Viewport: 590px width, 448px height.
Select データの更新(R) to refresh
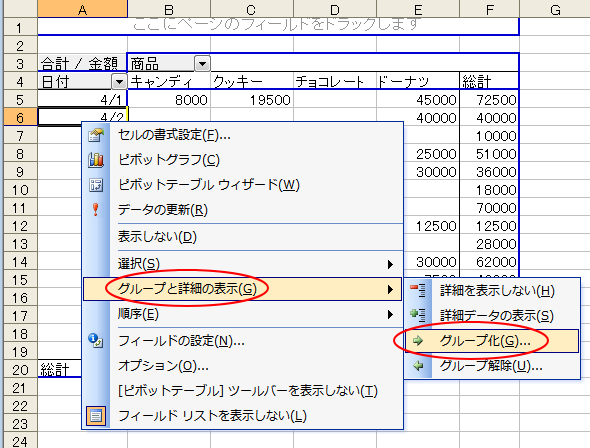243,210
